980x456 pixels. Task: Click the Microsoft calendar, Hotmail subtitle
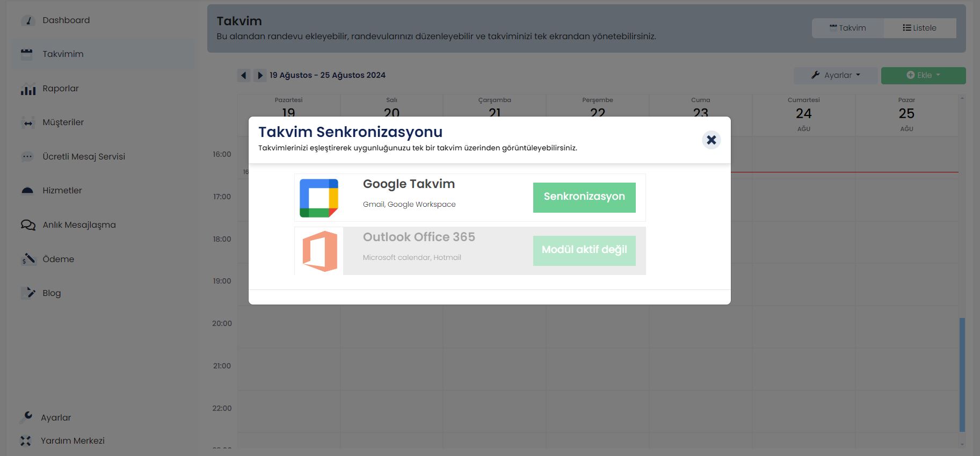tap(412, 257)
